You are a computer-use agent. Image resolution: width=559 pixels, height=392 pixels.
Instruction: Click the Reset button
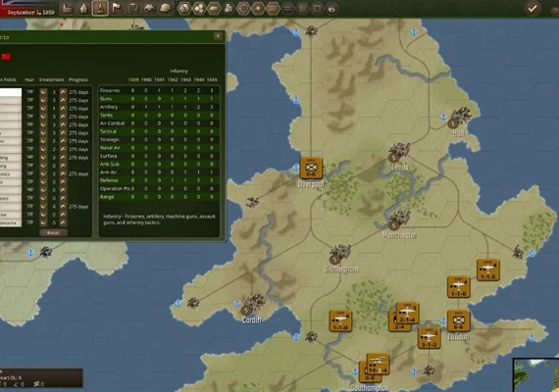53,232
